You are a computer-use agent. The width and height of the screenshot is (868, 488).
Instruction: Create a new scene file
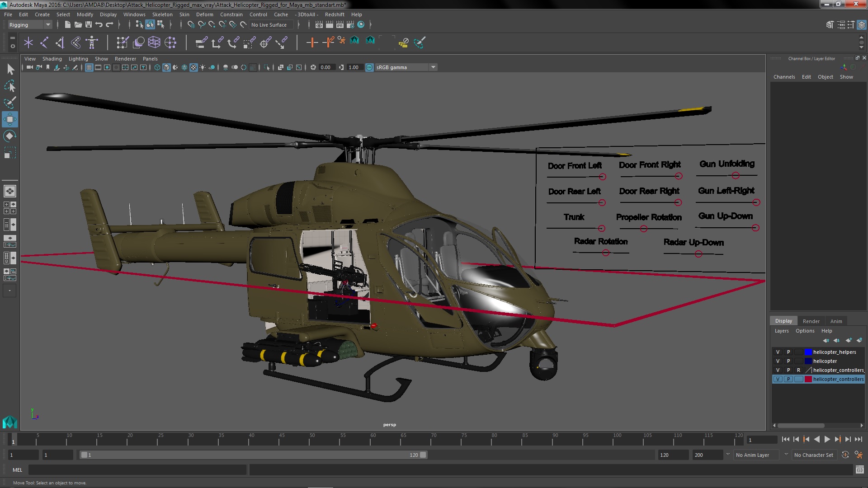pyautogui.click(x=67, y=25)
